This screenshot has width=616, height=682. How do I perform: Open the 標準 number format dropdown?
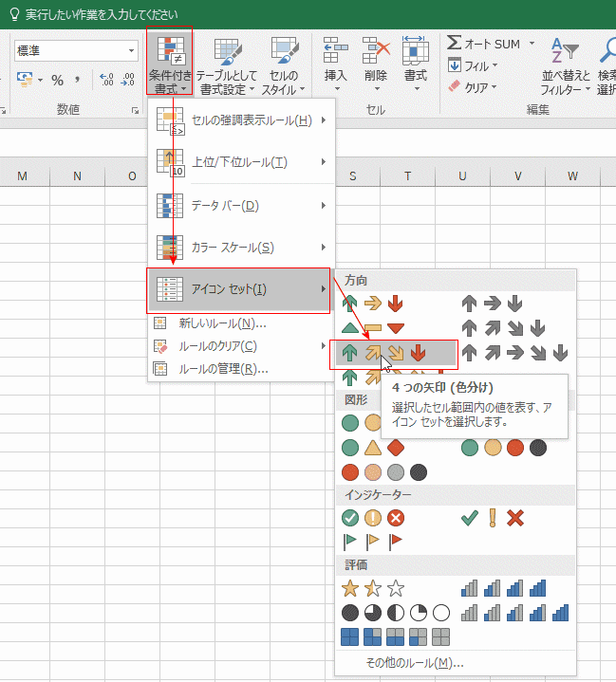pos(131,51)
